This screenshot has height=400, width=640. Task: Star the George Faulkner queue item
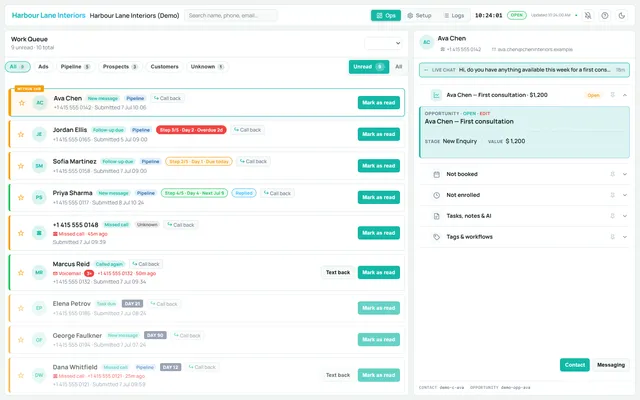[x=21, y=340]
